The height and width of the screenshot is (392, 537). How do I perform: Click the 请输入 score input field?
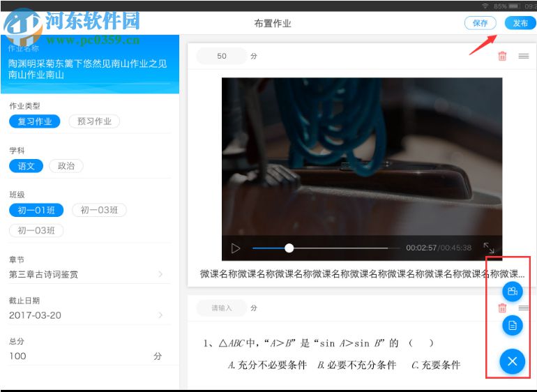click(x=222, y=308)
